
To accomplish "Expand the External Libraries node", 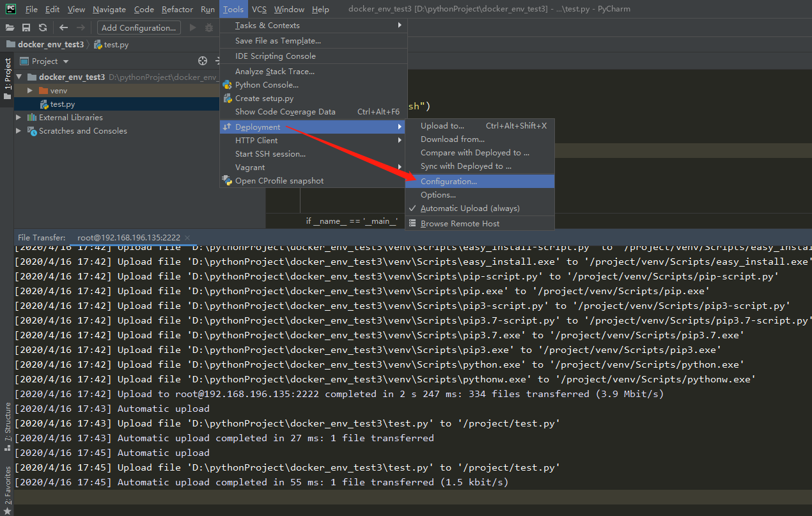I will [19, 118].
